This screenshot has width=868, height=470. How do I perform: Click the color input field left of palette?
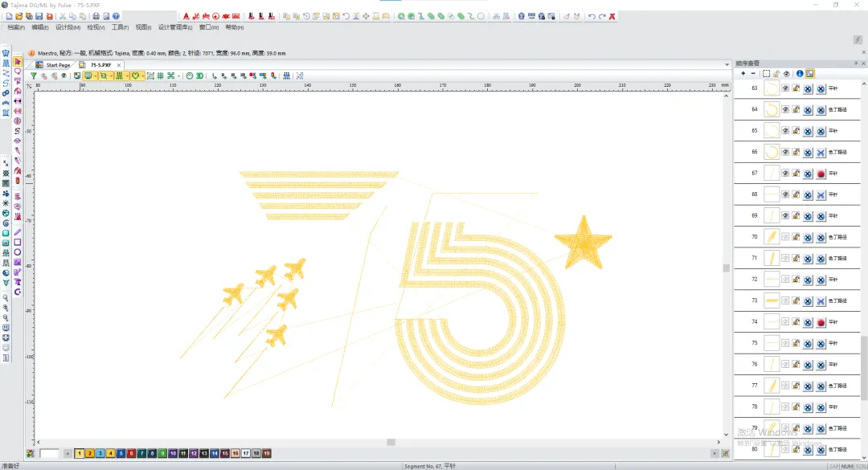pyautogui.click(x=49, y=453)
